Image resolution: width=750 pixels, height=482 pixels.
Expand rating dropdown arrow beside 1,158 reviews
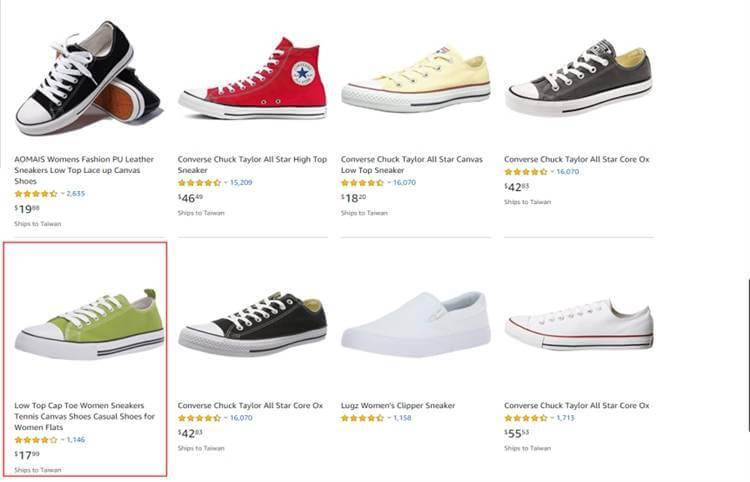tap(389, 418)
